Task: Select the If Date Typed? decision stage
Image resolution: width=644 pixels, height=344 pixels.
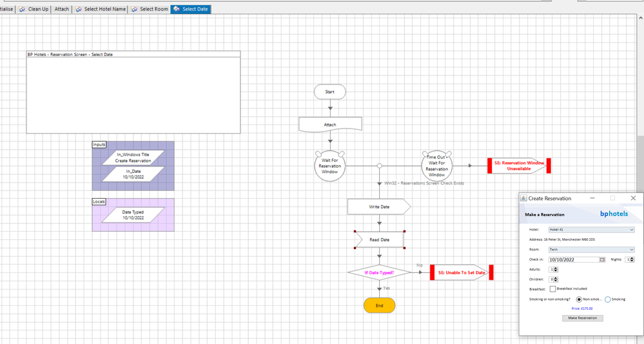Action: [x=379, y=272]
